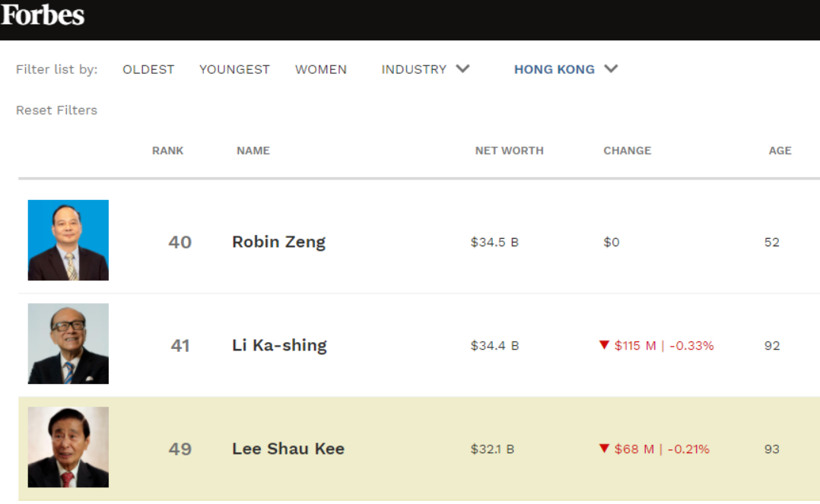820x504 pixels.
Task: Click Li Ka-shing's portrait thumbnail
Action: [x=68, y=344]
